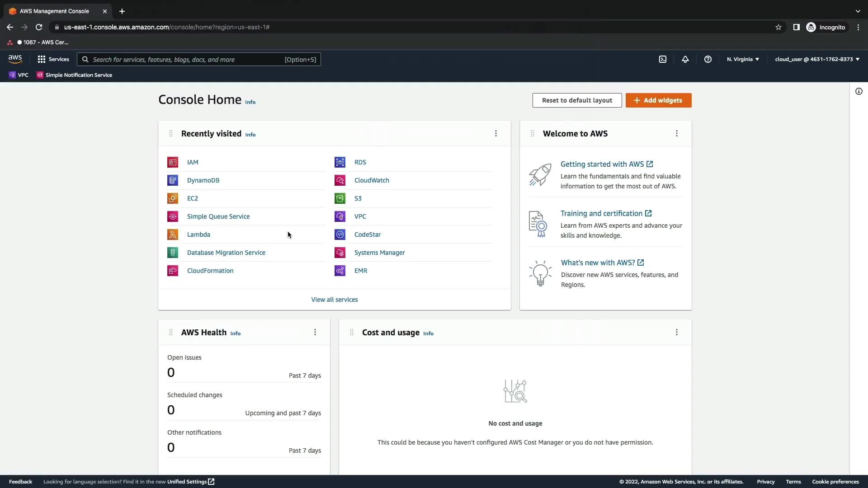Expand the N. Virginia region dropdown
Screen dimensions: 868x488
[x=743, y=59]
